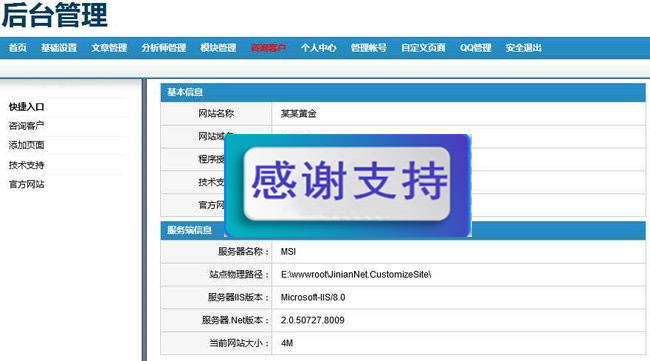Click the 服务器IIS版本 label
650x361 pixels.
(238, 297)
